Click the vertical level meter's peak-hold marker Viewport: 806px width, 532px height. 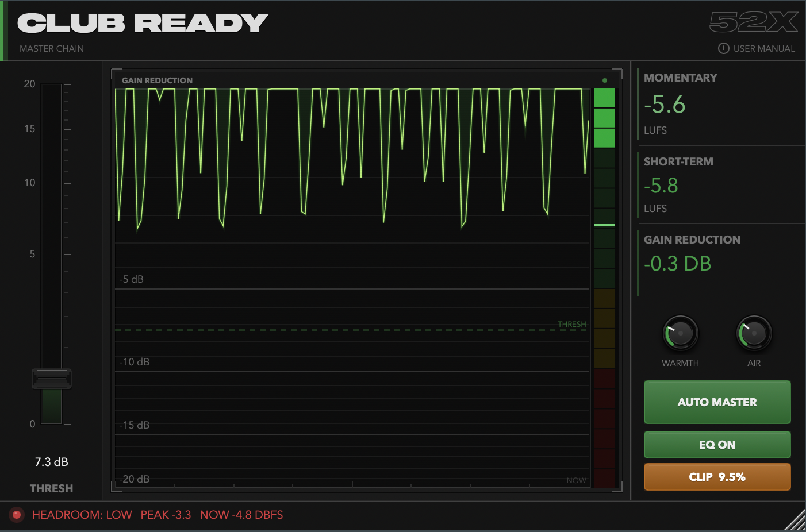tap(605, 225)
